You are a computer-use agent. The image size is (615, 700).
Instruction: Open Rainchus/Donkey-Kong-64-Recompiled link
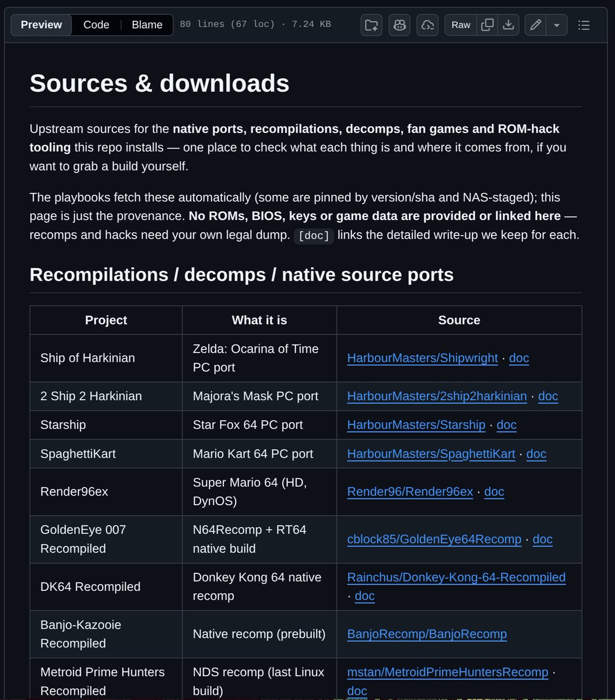point(456,577)
